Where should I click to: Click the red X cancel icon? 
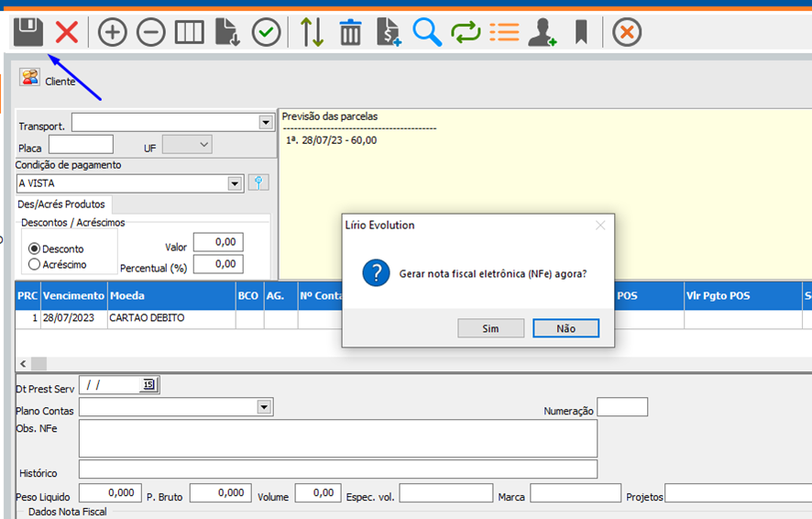pos(67,33)
